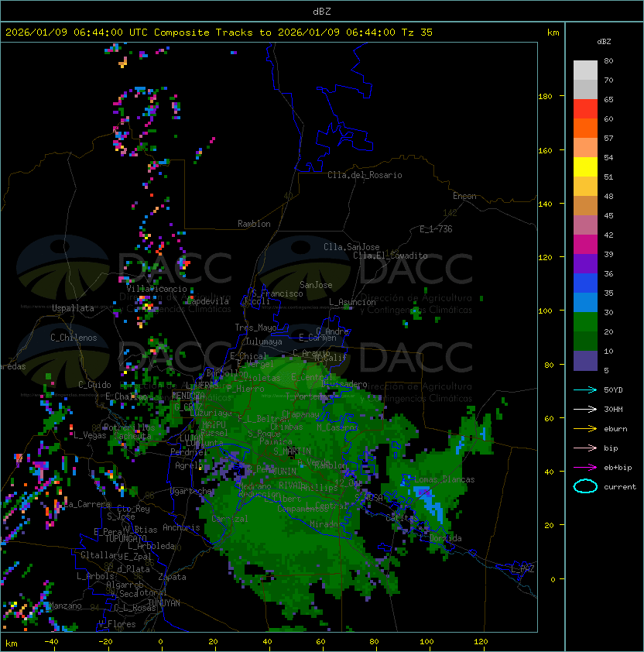
Task: Click the La_Carrera map label
Action: click(x=86, y=504)
